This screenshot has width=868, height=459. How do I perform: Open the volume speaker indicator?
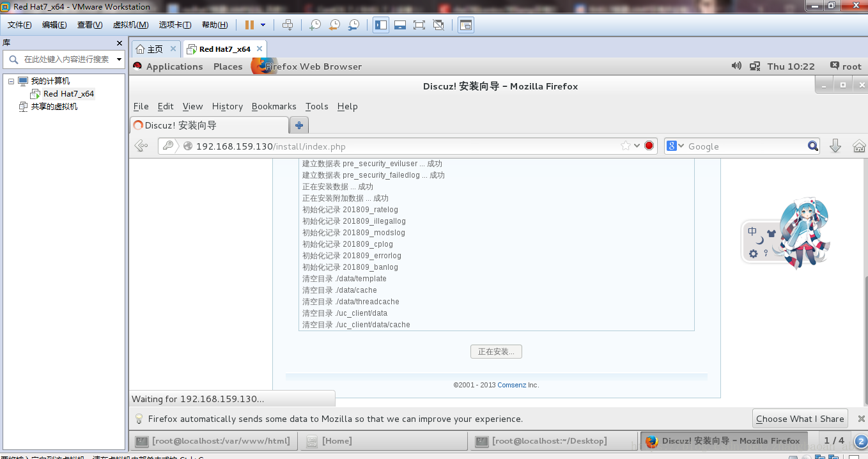(736, 66)
